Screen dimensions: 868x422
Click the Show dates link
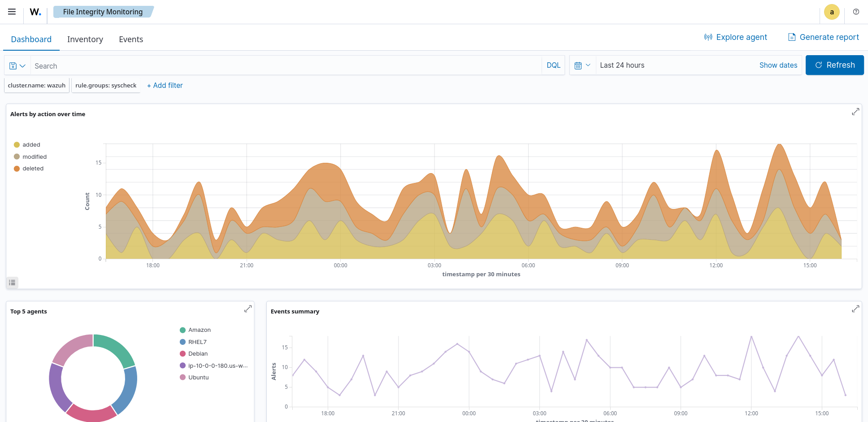778,65
